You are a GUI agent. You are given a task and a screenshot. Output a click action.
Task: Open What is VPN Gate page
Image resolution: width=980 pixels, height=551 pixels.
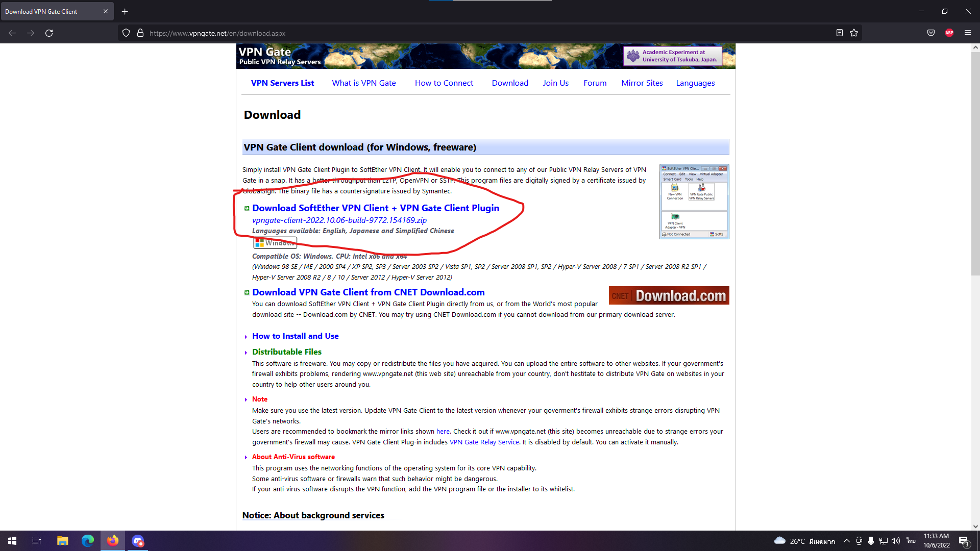364,83
